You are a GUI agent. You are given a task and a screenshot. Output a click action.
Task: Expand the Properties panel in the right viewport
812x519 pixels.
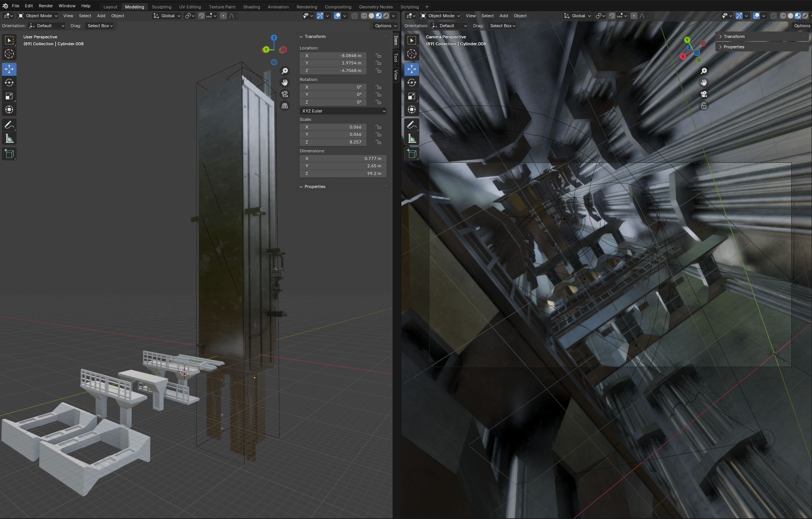tap(734, 46)
